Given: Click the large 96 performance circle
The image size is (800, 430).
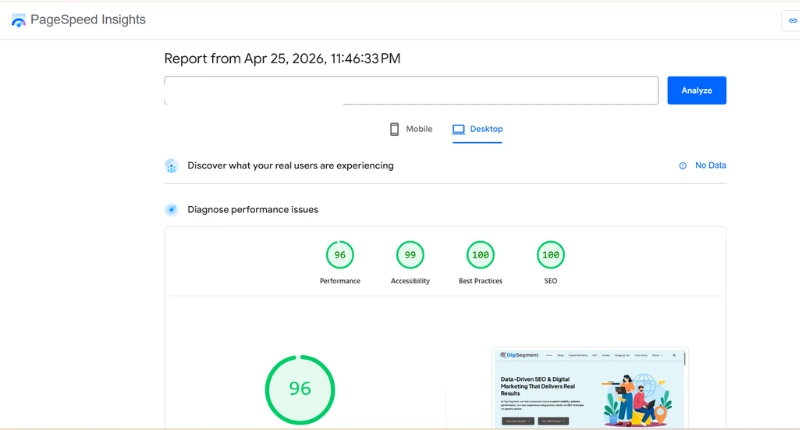Looking at the screenshot, I should [x=300, y=389].
